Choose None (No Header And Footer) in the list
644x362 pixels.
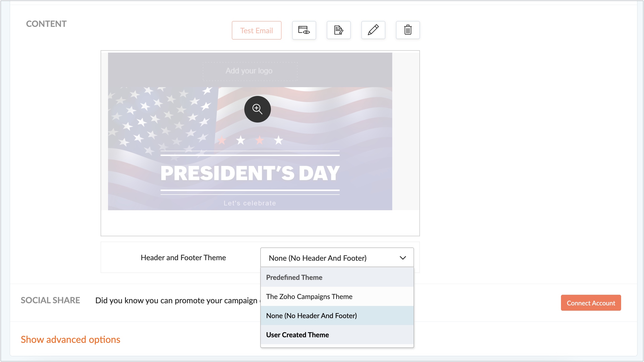pyautogui.click(x=311, y=316)
